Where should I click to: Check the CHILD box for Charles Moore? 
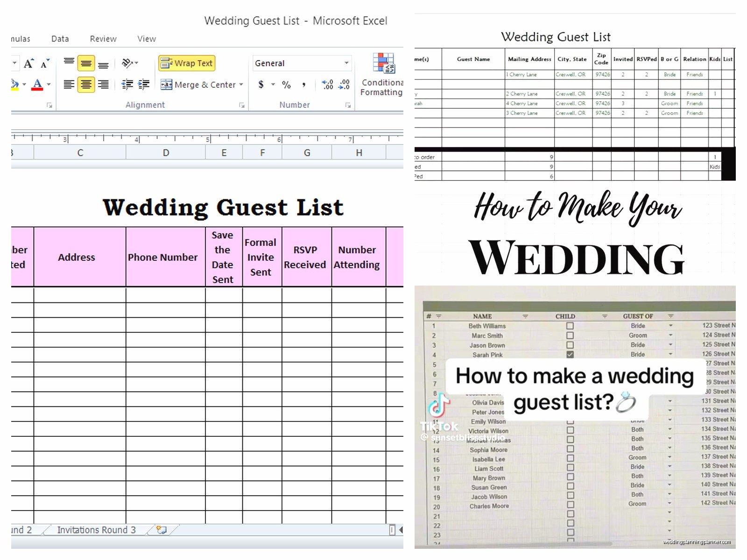tap(571, 504)
